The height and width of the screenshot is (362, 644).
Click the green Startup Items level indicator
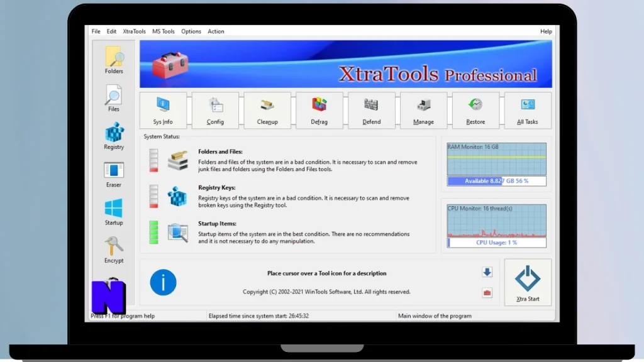pyautogui.click(x=153, y=233)
